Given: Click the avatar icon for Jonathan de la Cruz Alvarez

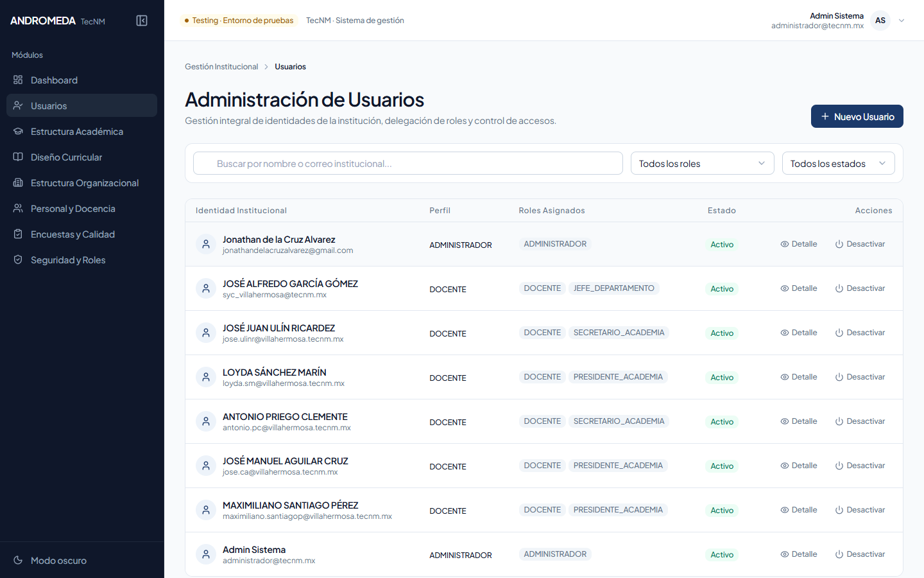Looking at the screenshot, I should point(206,244).
